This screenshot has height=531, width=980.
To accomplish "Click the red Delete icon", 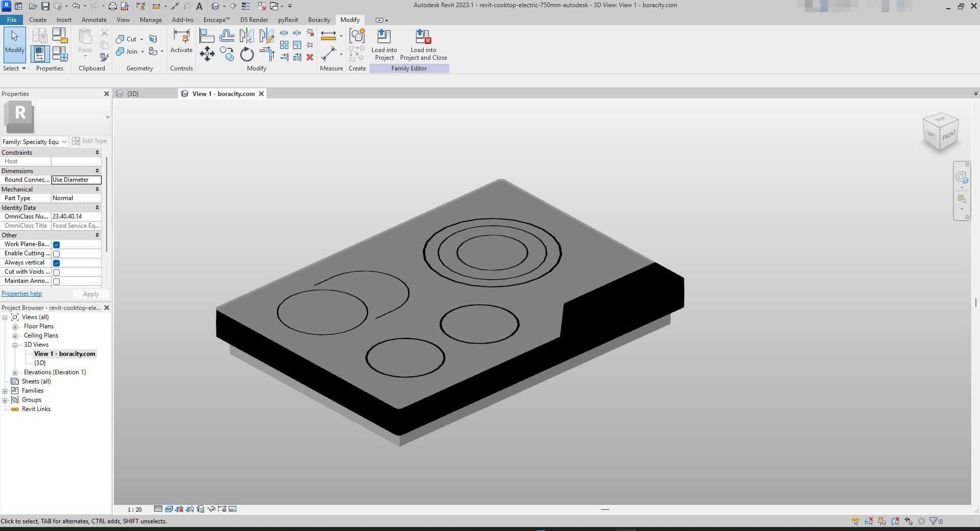I will pyautogui.click(x=310, y=57).
